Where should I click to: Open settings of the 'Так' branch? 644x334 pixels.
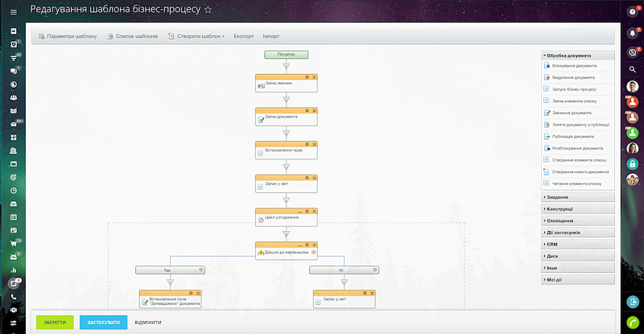coord(200,270)
